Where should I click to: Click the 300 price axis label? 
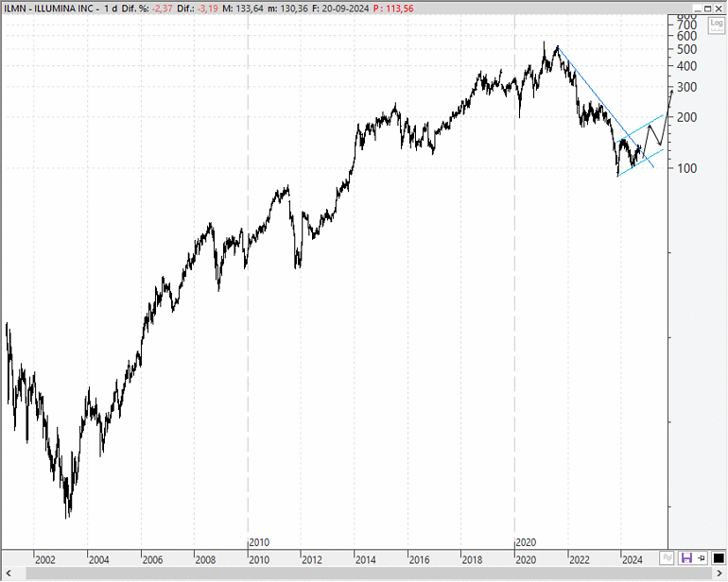tap(687, 87)
